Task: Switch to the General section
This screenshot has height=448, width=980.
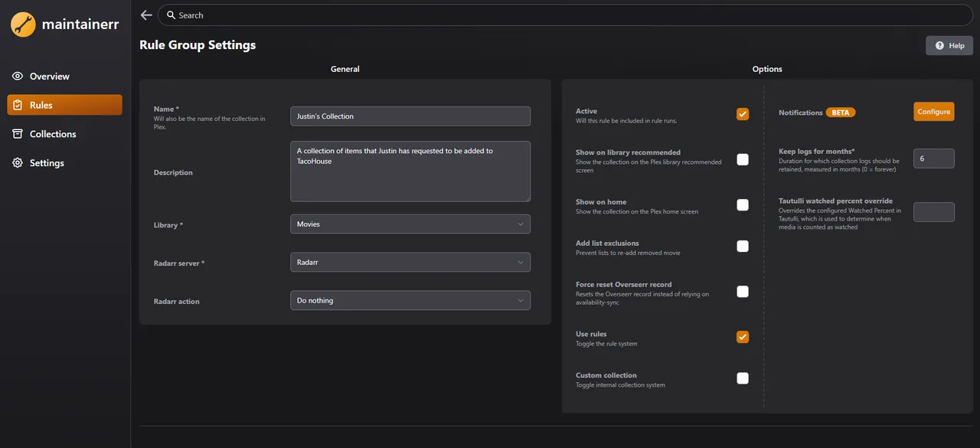Action: [345, 68]
